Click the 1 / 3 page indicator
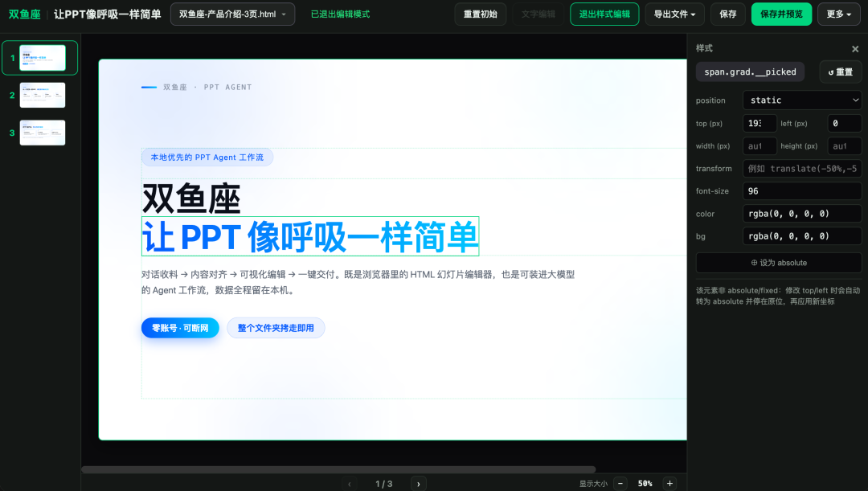The image size is (868, 491). coord(383,484)
